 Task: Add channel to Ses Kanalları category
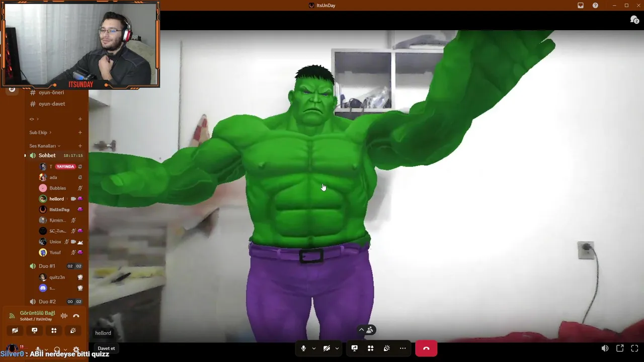click(80, 146)
